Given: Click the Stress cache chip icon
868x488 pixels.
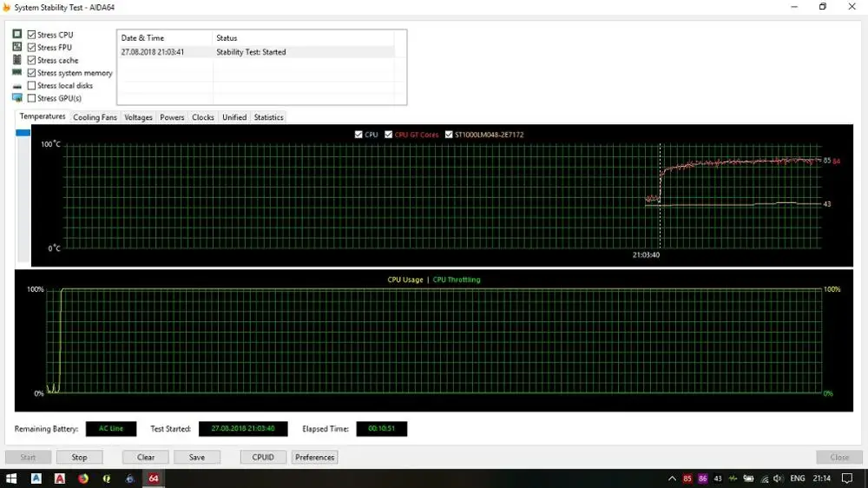Looking at the screenshot, I should (x=17, y=59).
